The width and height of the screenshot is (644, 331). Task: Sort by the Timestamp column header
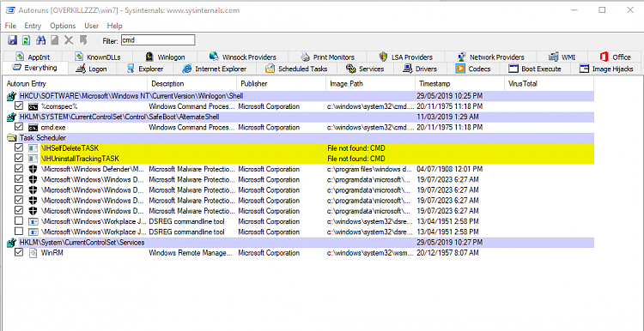(459, 84)
